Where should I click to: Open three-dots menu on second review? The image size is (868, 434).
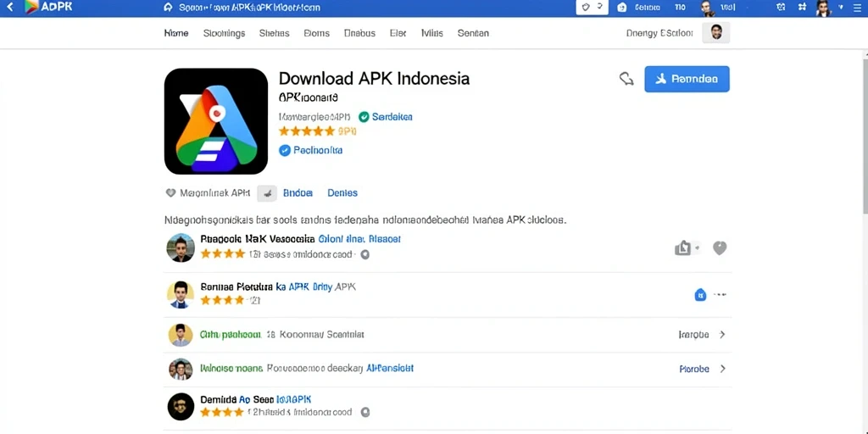[721, 295]
